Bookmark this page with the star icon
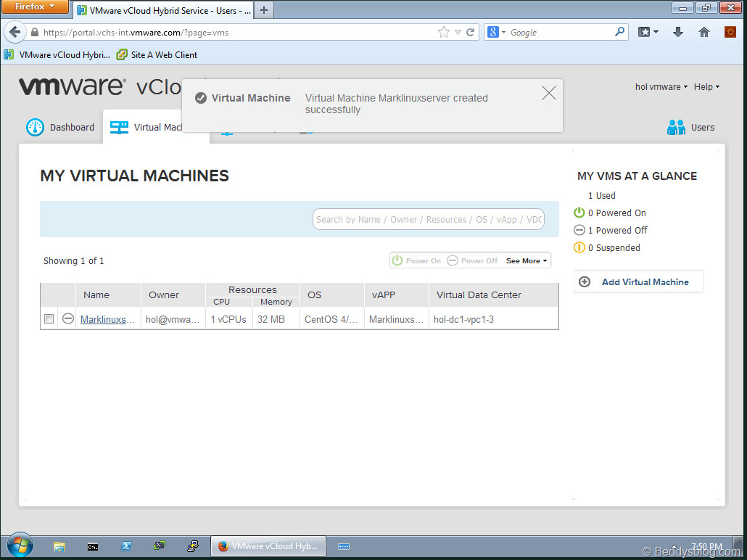Screen dimensions: 747x560 click(444, 32)
